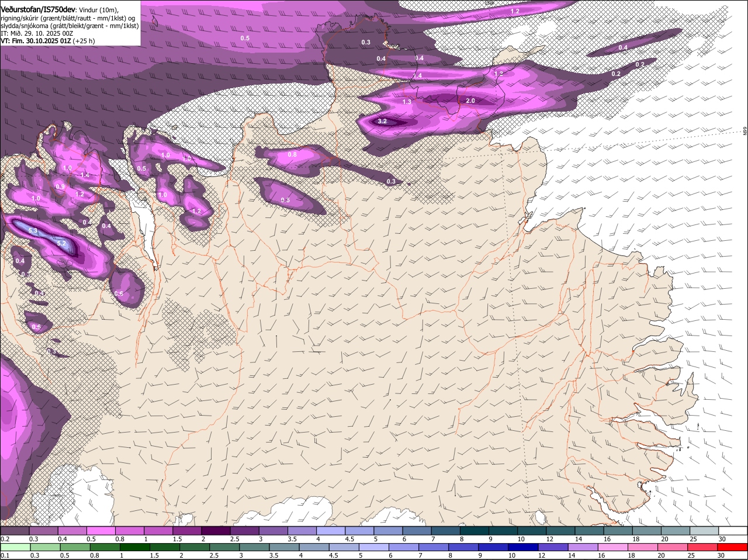
Task: Click the darkest purple top-row swatch between 2 and 2.5
Action: pyautogui.click(x=216, y=531)
